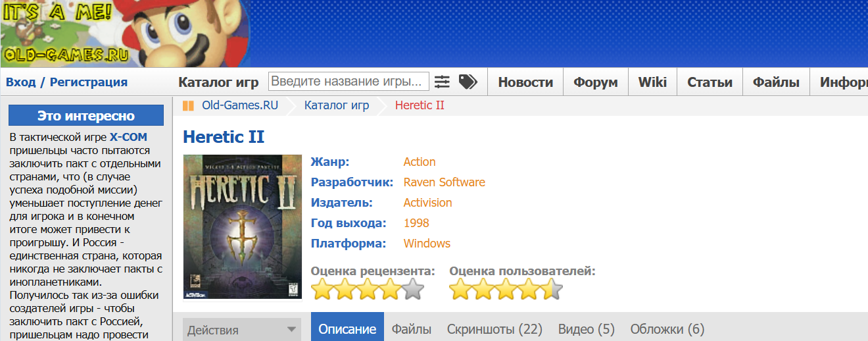Open the X-COM link in sidebar

(128, 137)
